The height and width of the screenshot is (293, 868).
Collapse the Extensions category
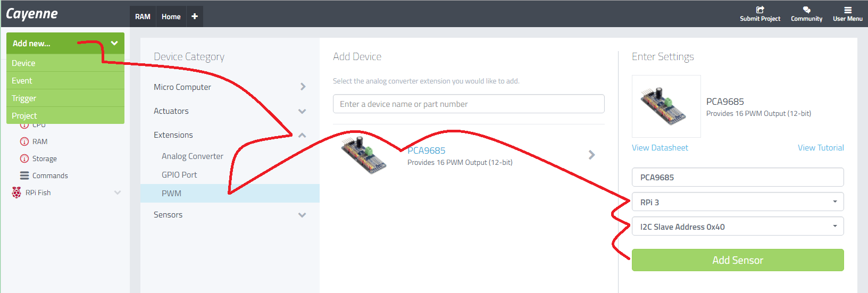pos(302,135)
